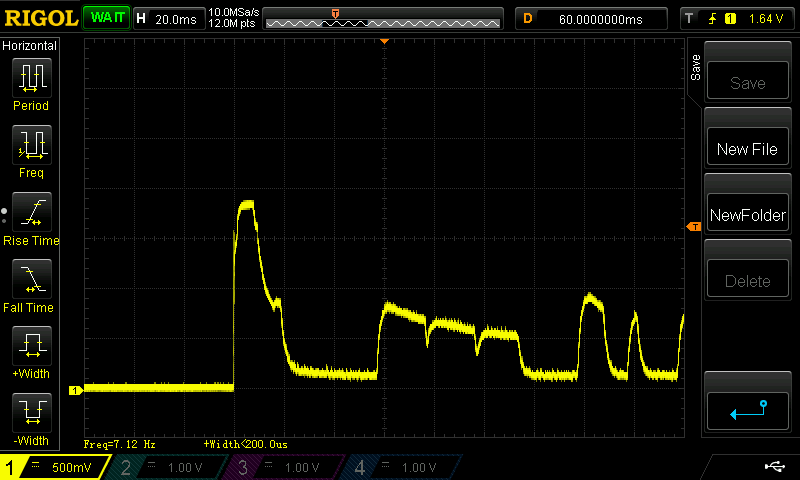Select channel 4 tab showing 1.00 V
The width and height of the screenshot is (800, 480).
401,467
